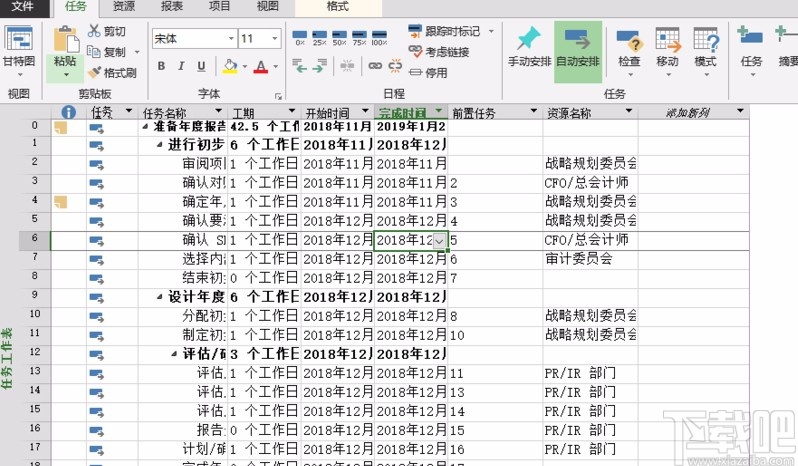Outdent task with left green arrow
Screen dimensions: 798x466
(x=299, y=66)
